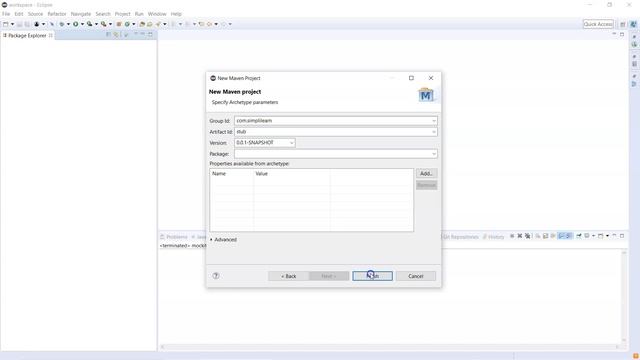
Task: Open the Navigate menu
Action: (x=81, y=14)
